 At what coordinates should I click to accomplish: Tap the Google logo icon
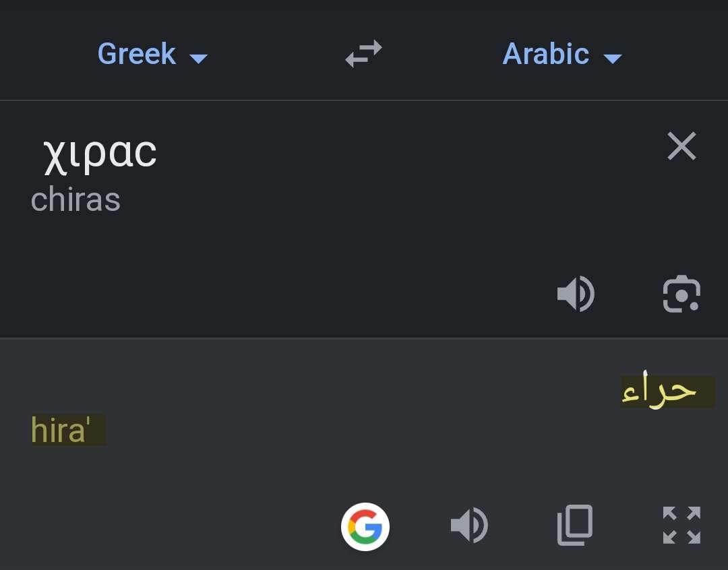(365, 526)
